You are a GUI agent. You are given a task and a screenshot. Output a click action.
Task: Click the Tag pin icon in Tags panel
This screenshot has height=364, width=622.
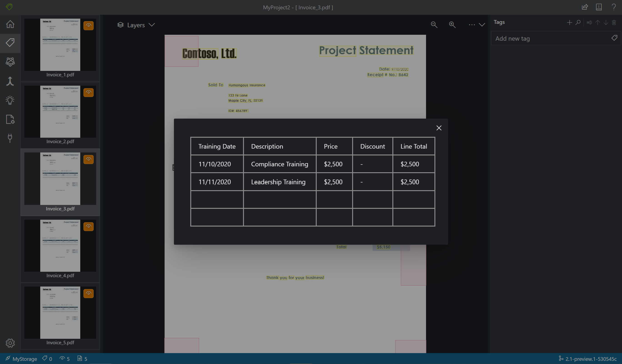pos(614,38)
